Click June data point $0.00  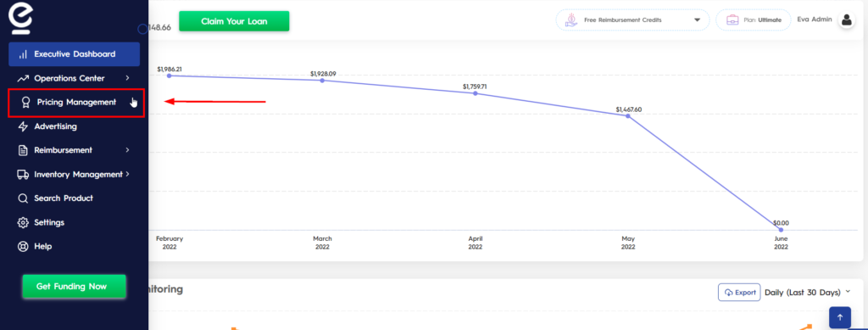click(781, 230)
